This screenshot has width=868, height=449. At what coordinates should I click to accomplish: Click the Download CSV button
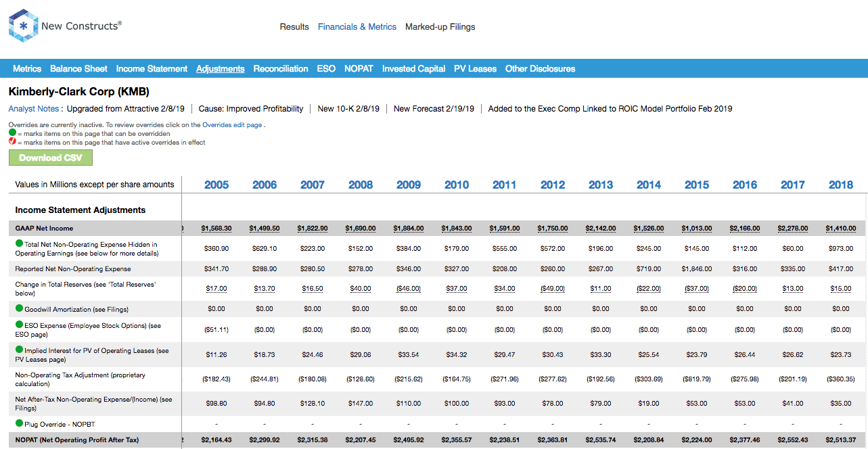51,158
